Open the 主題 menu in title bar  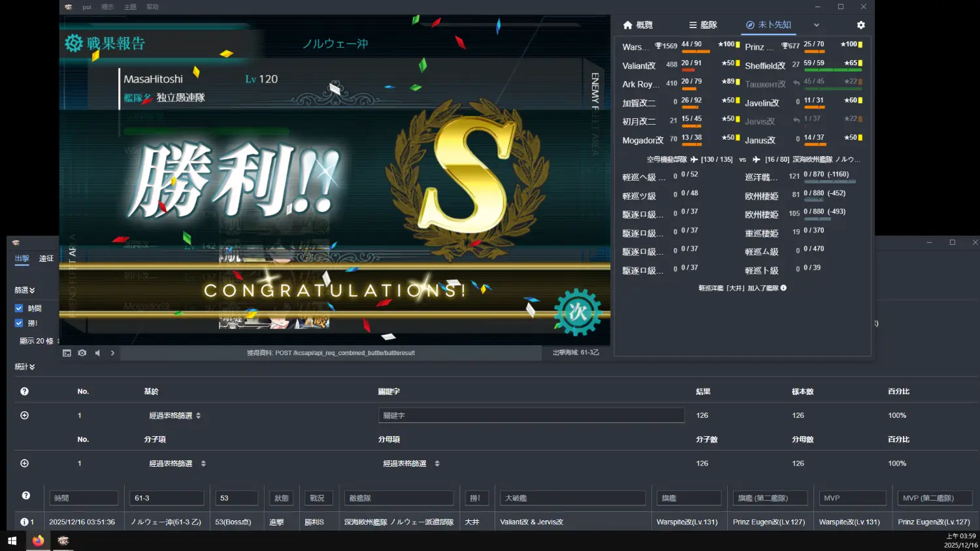pyautogui.click(x=130, y=7)
